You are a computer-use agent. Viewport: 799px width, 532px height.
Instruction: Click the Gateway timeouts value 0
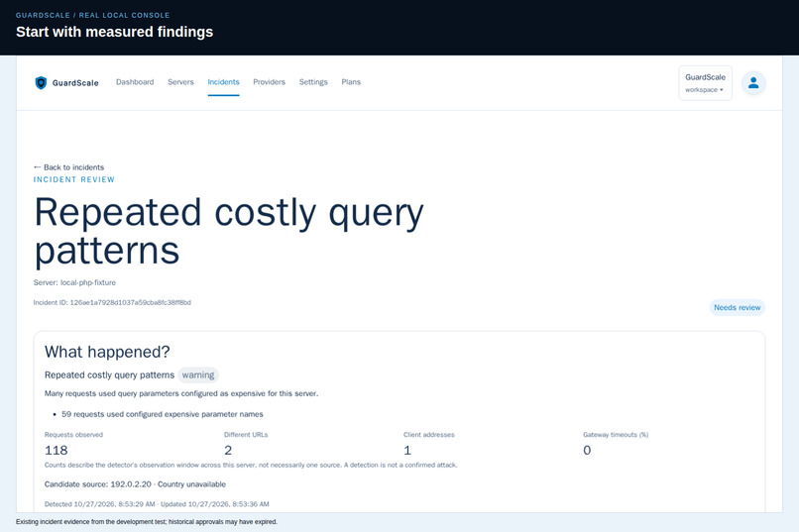[587, 450]
